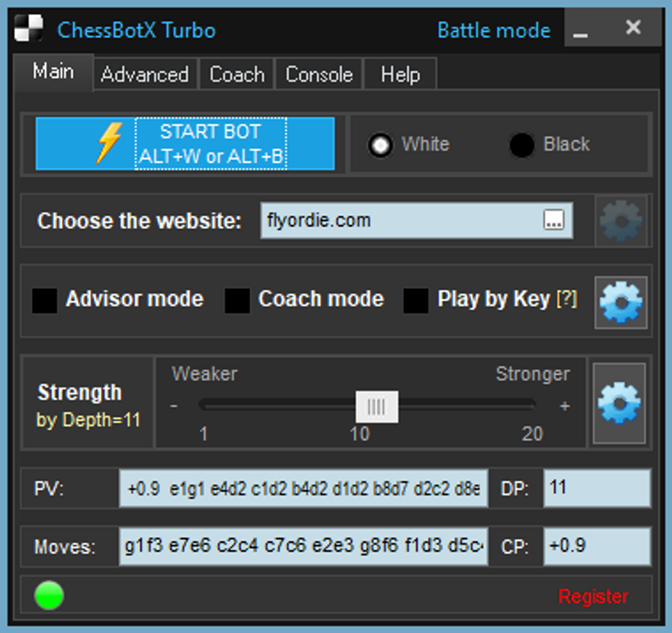Click the DP depth field showing 11
This screenshot has width=672, height=633.
tap(597, 489)
